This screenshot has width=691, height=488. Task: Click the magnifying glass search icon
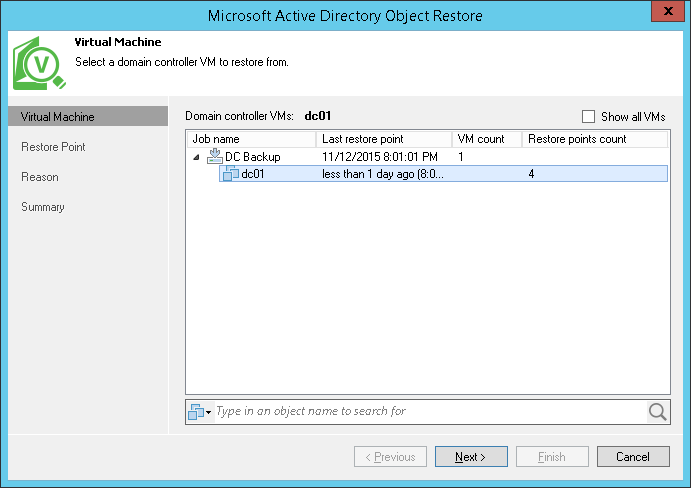(x=657, y=411)
